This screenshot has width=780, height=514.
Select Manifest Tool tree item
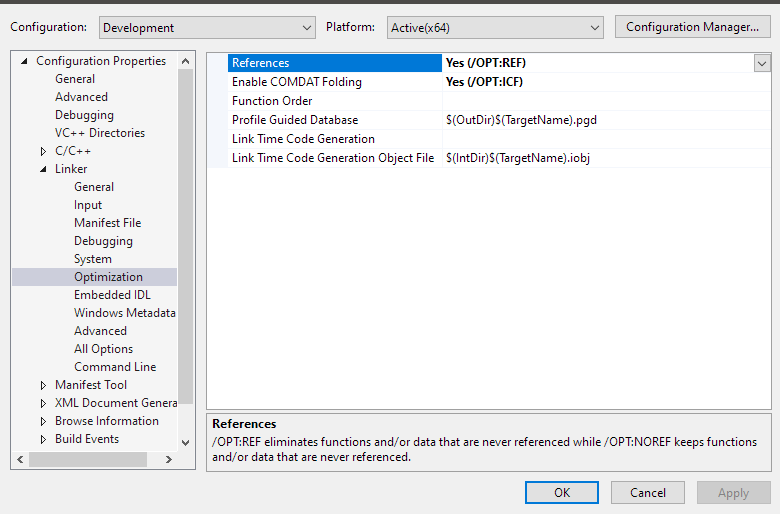(x=91, y=385)
